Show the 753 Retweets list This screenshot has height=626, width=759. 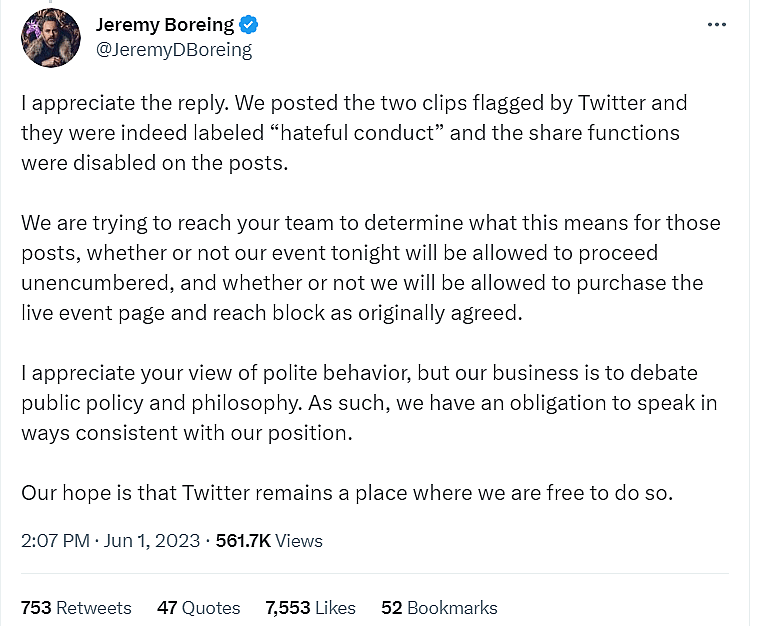(x=76, y=607)
